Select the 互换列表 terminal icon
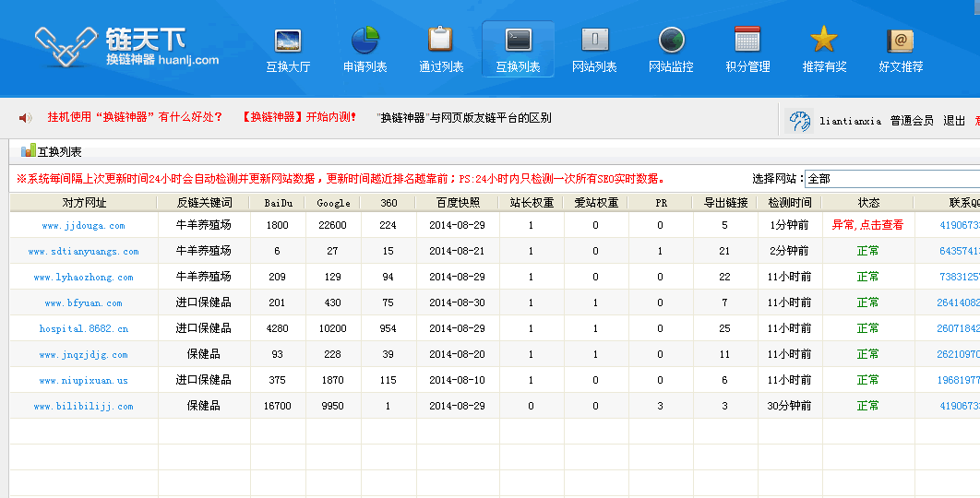 518,40
